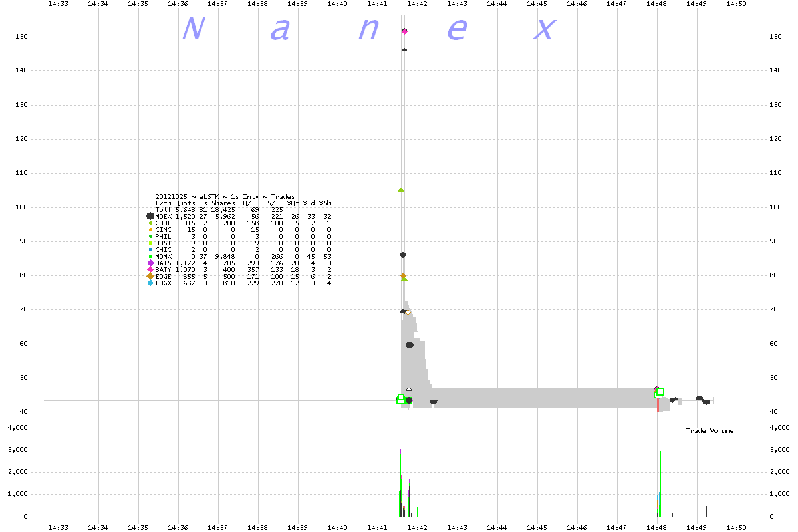Click BATS quotes value '1,172'
798x532 pixels.
(x=186, y=263)
